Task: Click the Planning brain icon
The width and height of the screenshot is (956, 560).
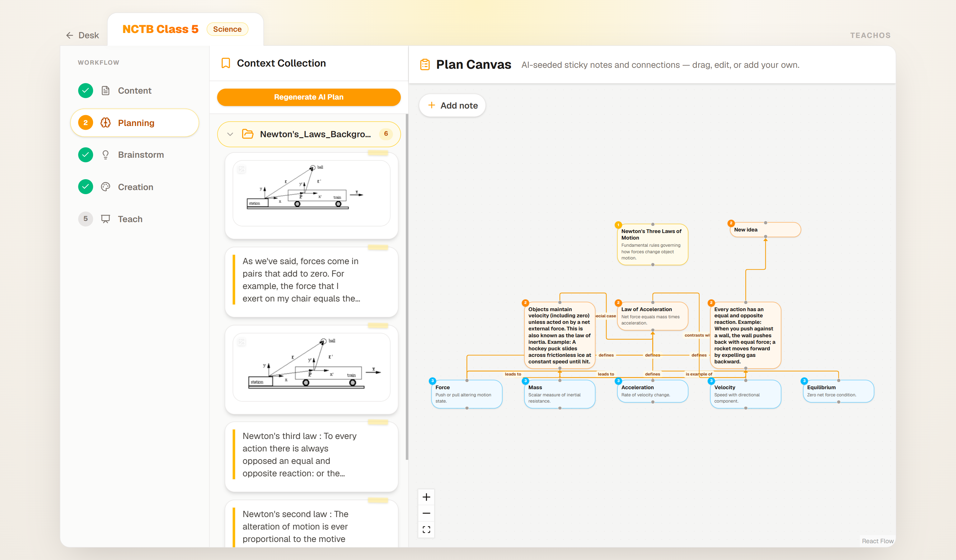Action: 105,123
